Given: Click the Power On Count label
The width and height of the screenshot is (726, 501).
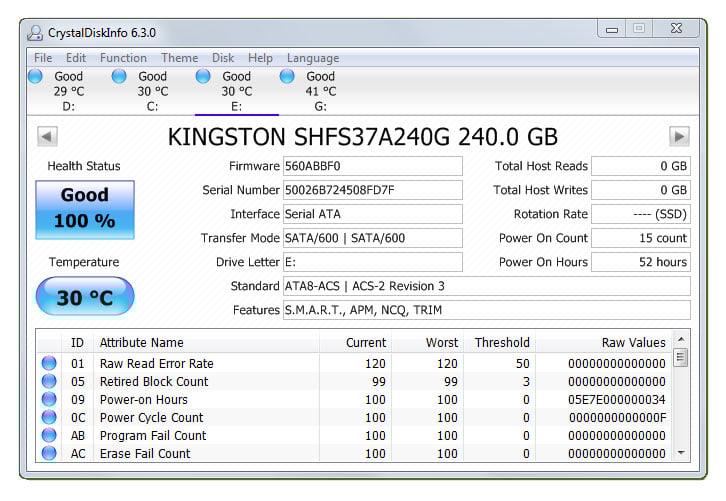Looking at the screenshot, I should (x=543, y=238).
